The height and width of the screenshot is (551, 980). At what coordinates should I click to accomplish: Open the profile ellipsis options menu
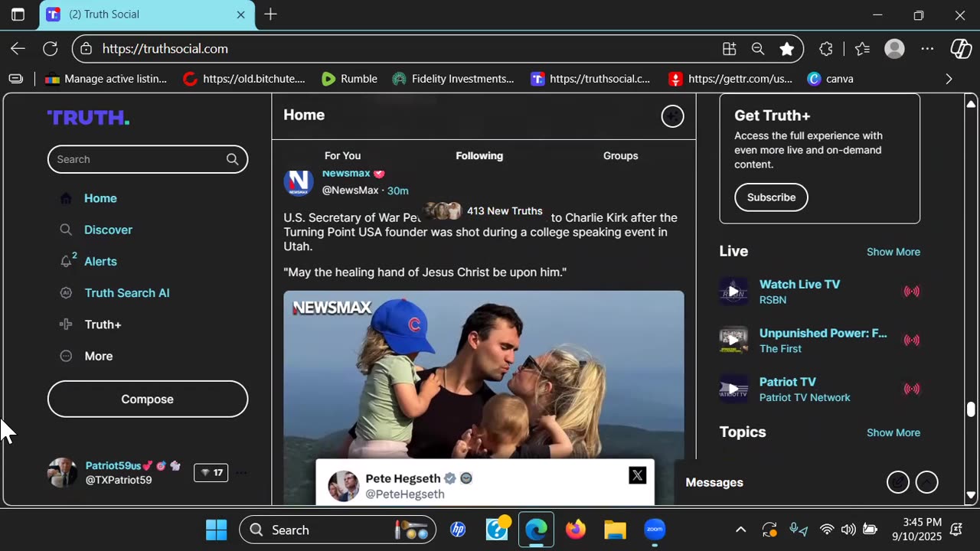pyautogui.click(x=241, y=473)
